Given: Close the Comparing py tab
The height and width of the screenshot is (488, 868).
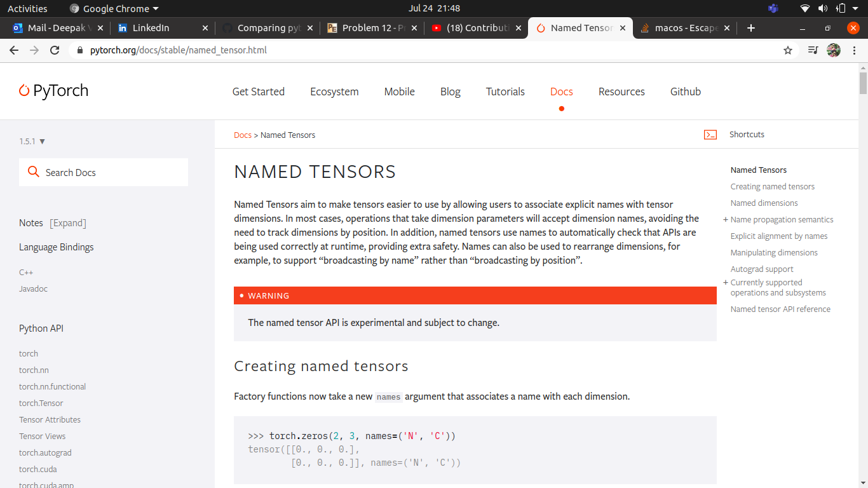Looking at the screenshot, I should pos(310,28).
